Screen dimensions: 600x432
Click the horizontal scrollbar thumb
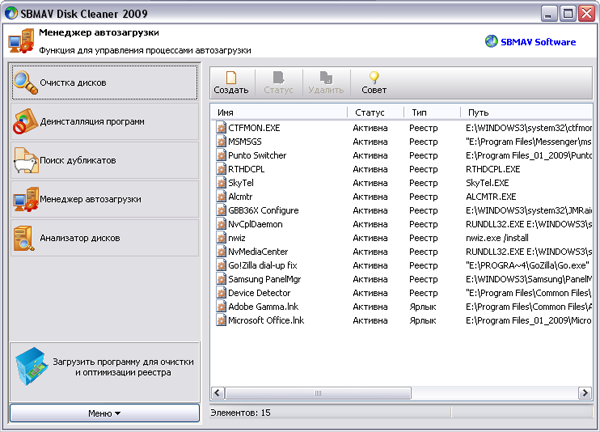click(318, 393)
